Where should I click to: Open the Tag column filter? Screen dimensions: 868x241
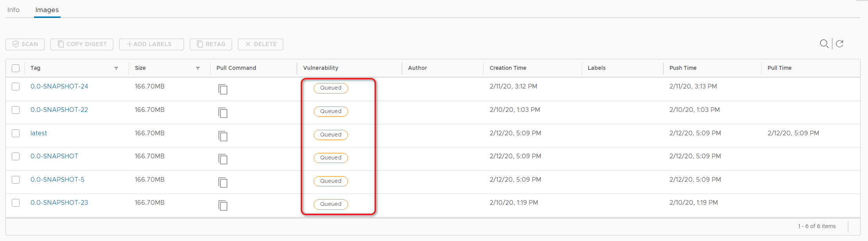[x=116, y=68]
